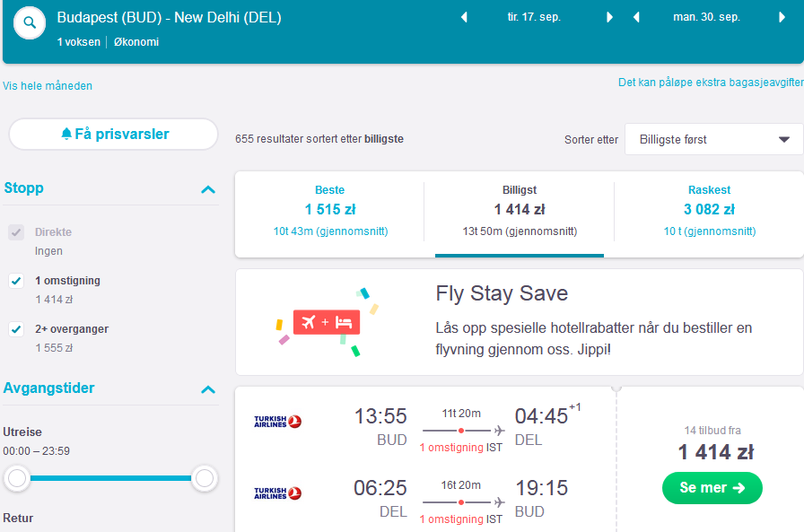
Task: Open the Vis hele måneden link
Action: (x=48, y=85)
